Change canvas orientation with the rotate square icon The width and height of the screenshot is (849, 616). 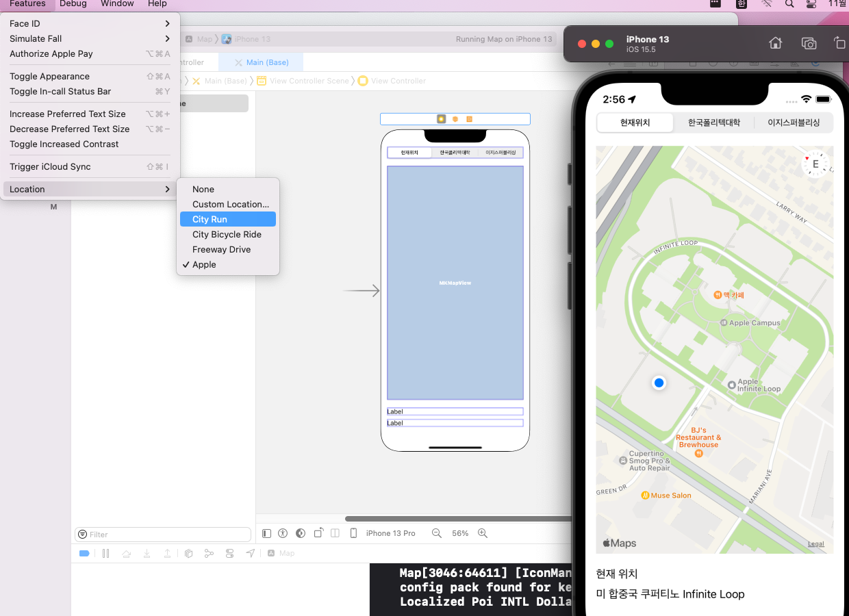[x=318, y=533]
